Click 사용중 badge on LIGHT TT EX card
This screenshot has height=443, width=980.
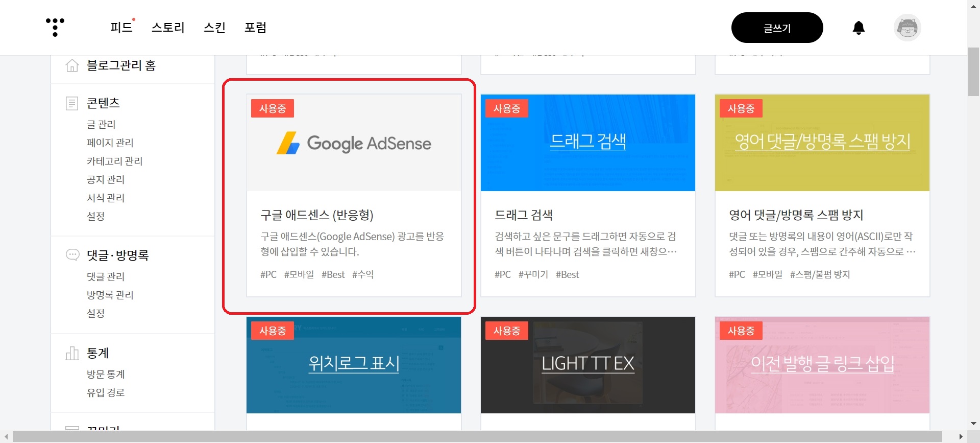pyautogui.click(x=507, y=331)
